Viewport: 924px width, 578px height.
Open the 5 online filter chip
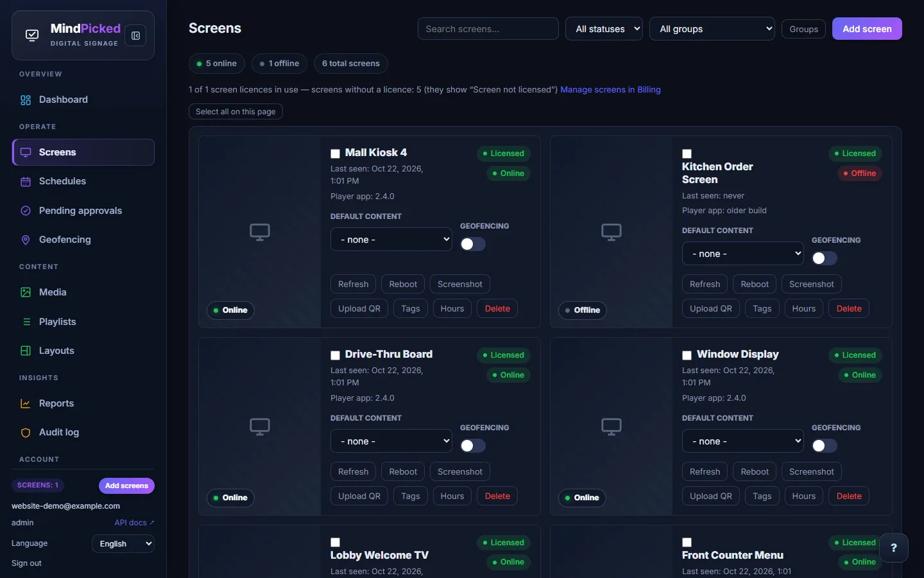pyautogui.click(x=217, y=64)
